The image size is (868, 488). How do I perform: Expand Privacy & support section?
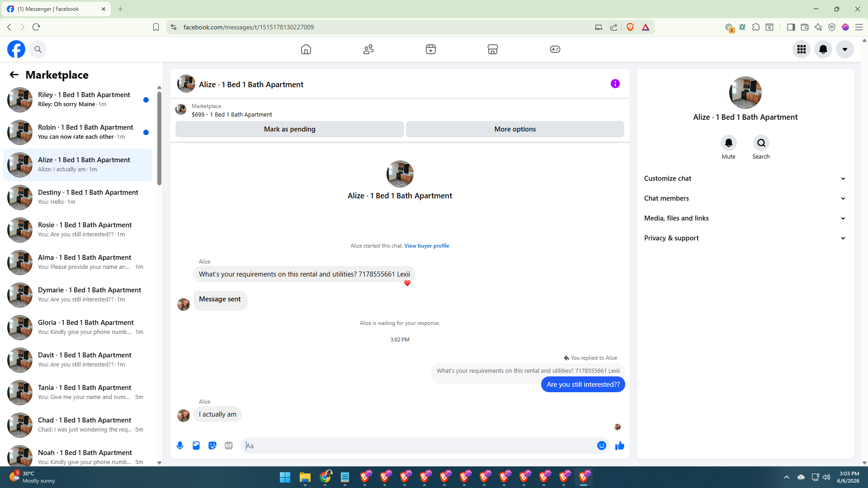pyautogui.click(x=745, y=238)
